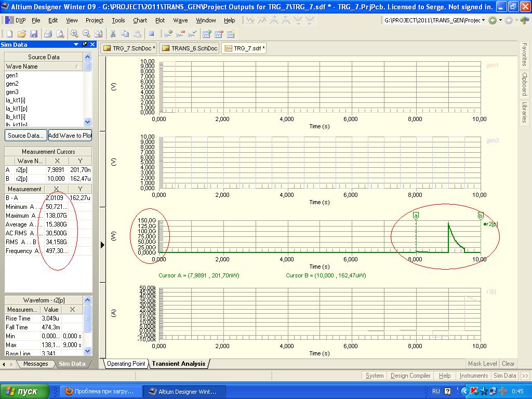Click the Source Data... button
This screenshot has height=399, width=532.
(x=25, y=136)
